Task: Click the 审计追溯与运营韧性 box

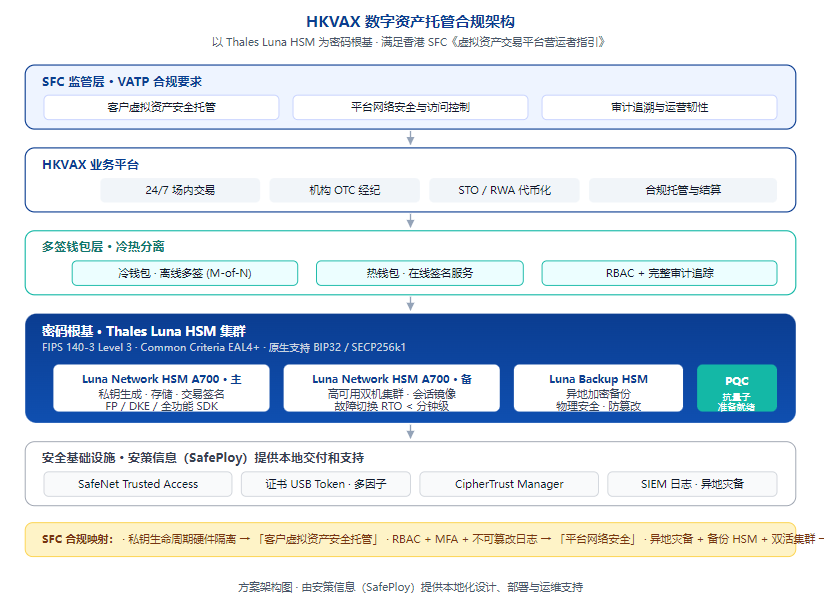Action: [659, 107]
